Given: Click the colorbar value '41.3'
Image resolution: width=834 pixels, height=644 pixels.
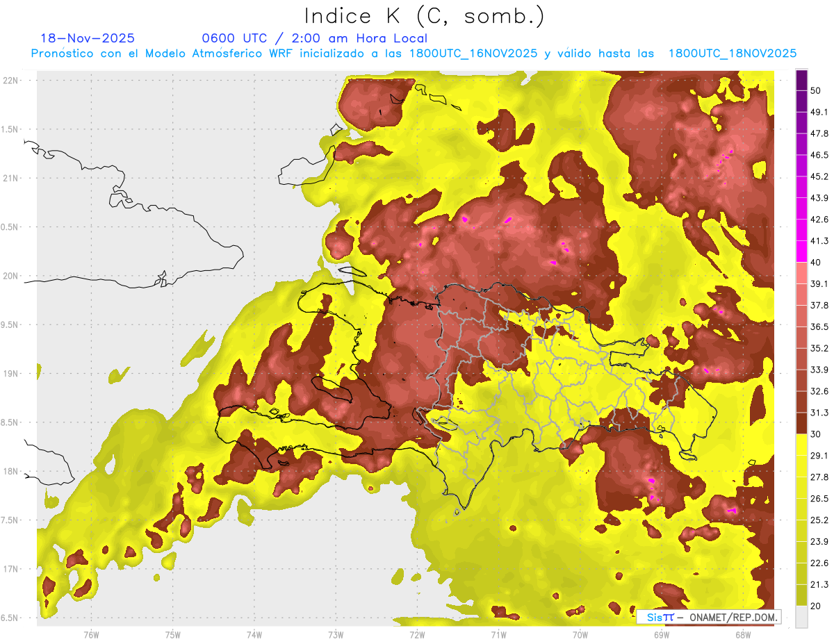Looking at the screenshot, I should point(819,241).
